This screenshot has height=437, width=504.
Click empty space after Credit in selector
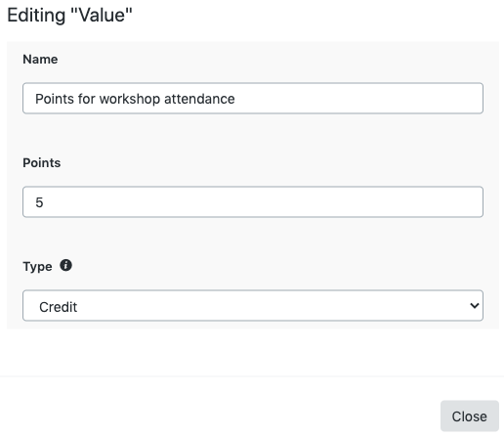coord(271,306)
